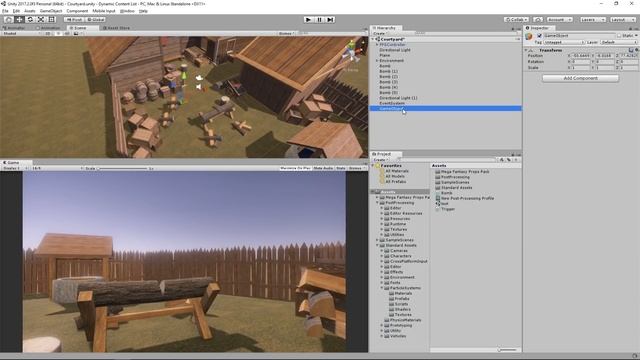Adjust the Game view Scale slider
This screenshot has width=640, height=360.
pyautogui.click(x=122, y=168)
